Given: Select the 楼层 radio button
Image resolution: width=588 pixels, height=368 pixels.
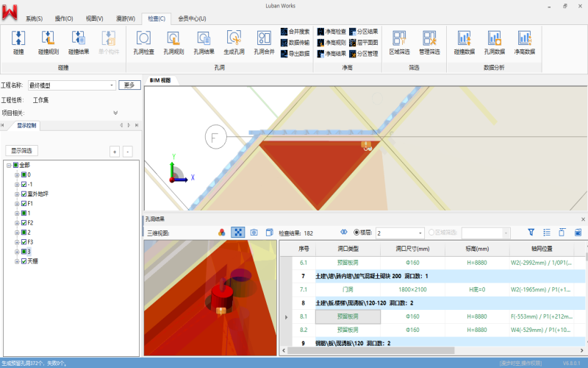Looking at the screenshot, I should point(356,233).
